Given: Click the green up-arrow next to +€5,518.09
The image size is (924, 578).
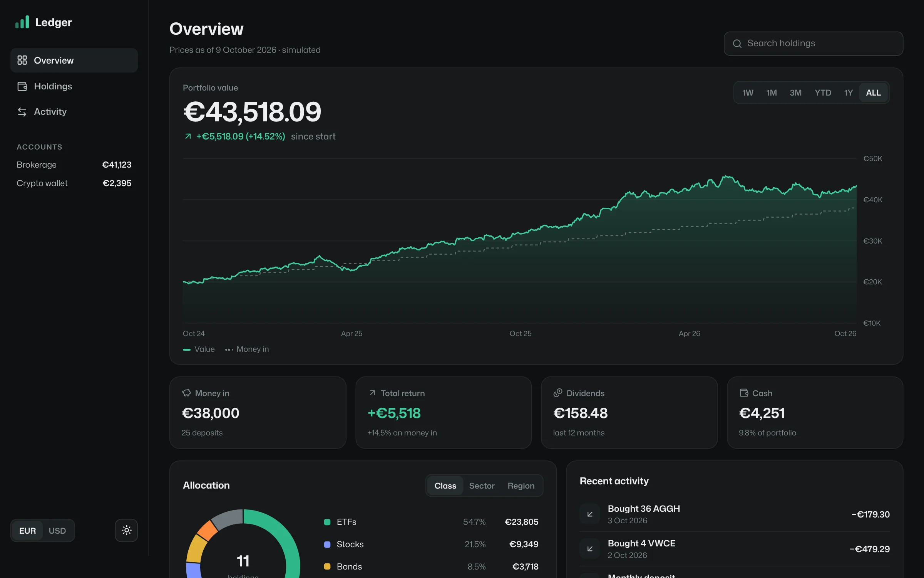Looking at the screenshot, I should 188,136.
